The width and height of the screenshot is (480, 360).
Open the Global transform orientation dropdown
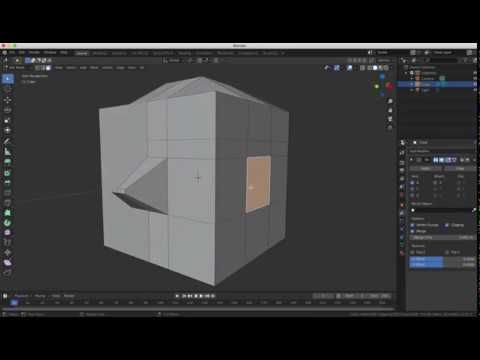pyautogui.click(x=174, y=60)
